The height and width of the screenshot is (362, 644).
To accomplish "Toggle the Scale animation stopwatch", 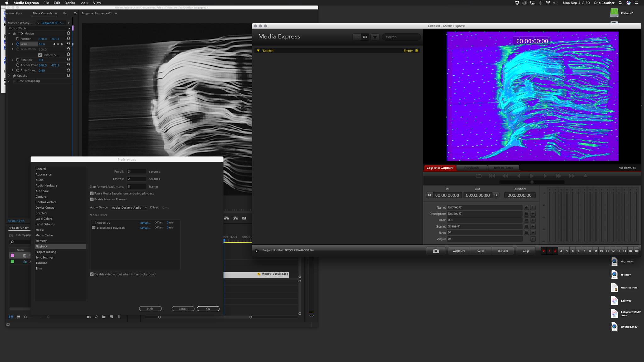I will click(x=18, y=44).
